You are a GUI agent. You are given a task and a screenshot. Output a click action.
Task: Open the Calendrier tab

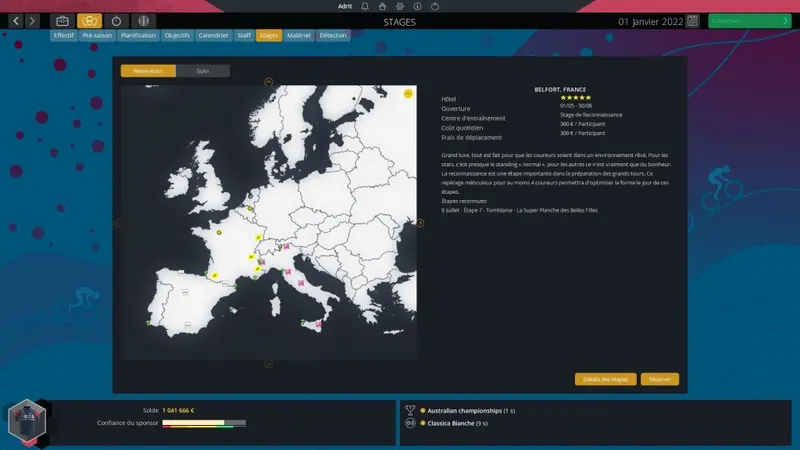[x=212, y=36]
